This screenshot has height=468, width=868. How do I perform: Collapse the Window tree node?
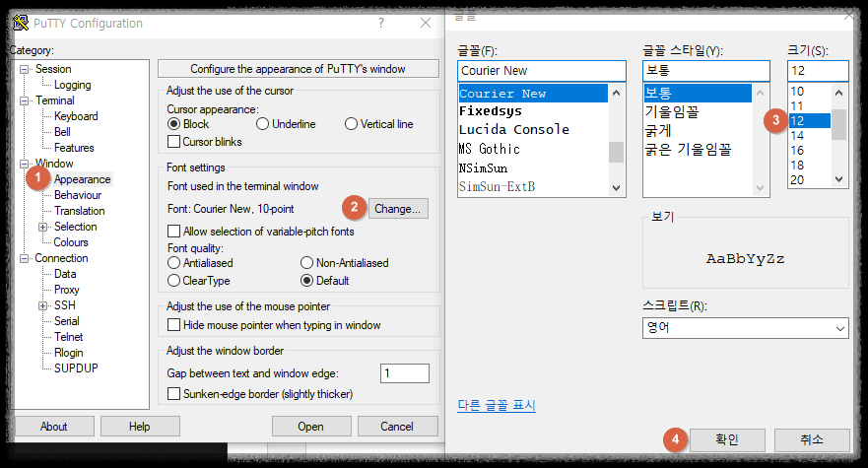pyautogui.click(x=24, y=164)
